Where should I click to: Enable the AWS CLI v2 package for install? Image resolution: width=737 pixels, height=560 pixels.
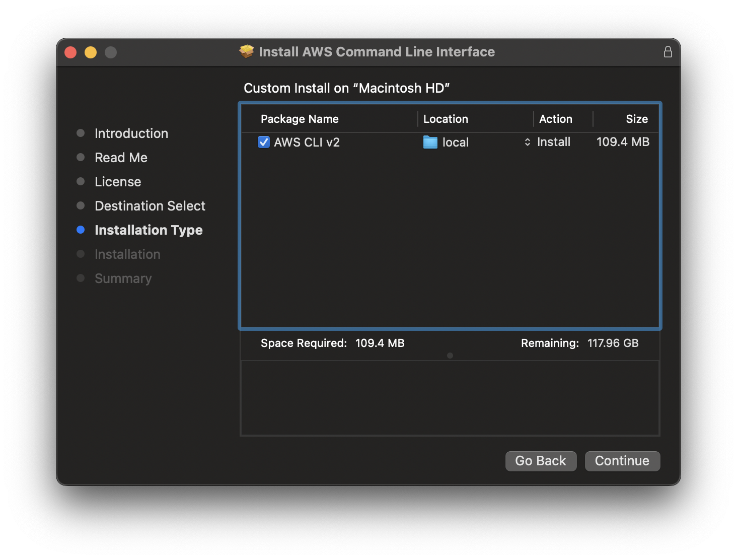(264, 142)
